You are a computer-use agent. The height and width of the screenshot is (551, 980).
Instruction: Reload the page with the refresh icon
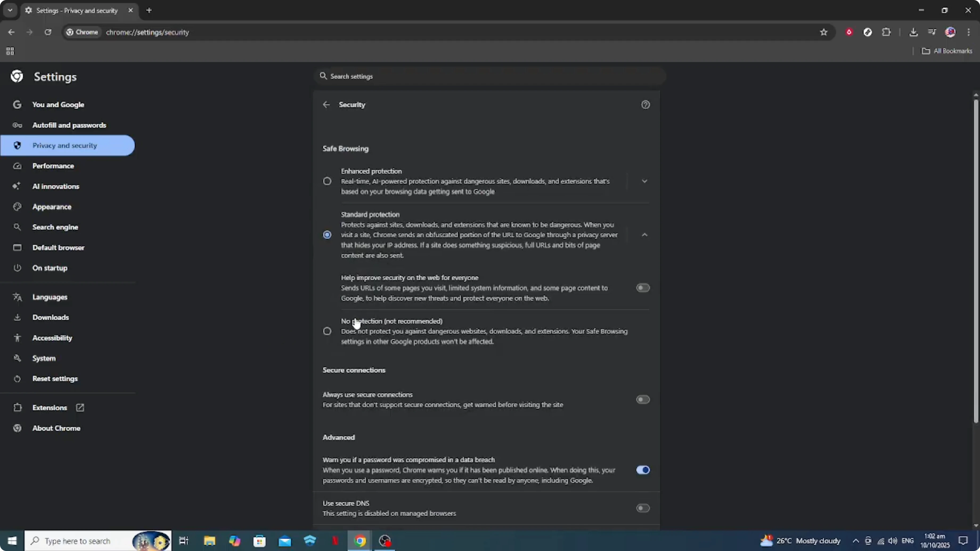point(48,32)
